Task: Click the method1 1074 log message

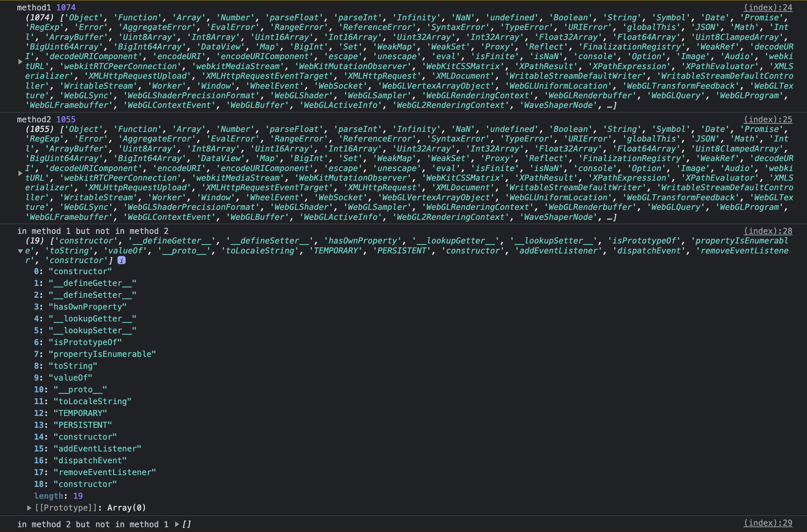Action: click(46, 7)
